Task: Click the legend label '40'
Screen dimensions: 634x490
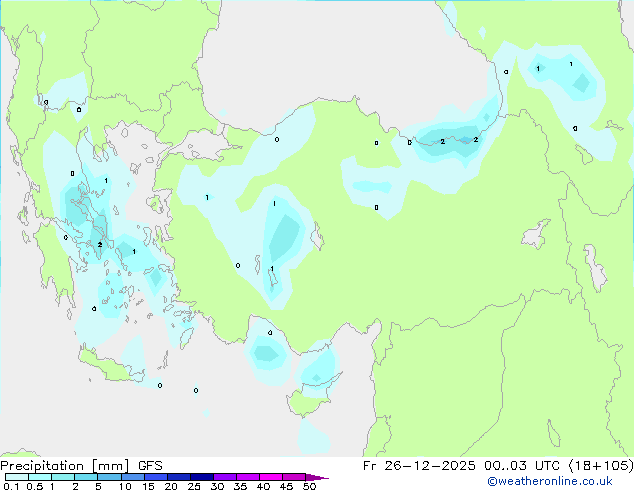Action: coord(264,486)
